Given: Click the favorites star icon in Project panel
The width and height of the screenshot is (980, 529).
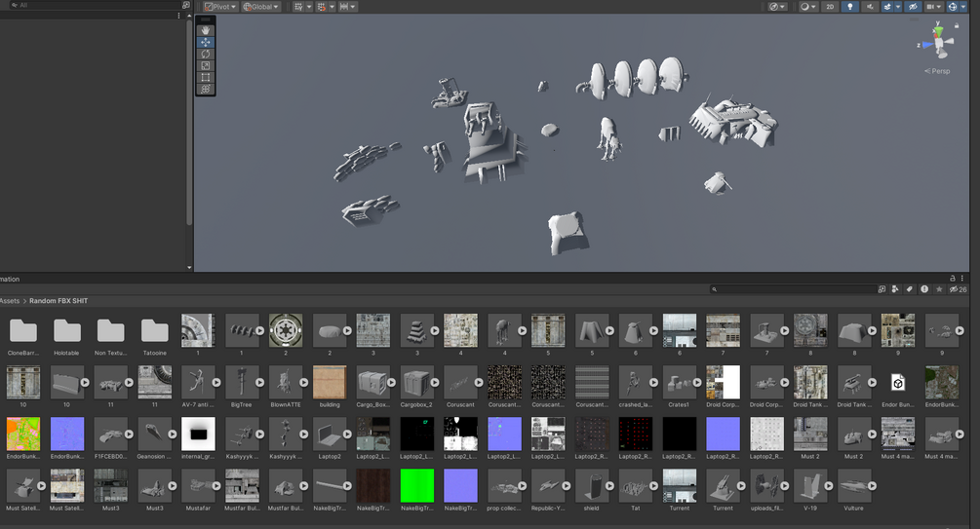Looking at the screenshot, I should 939,289.
